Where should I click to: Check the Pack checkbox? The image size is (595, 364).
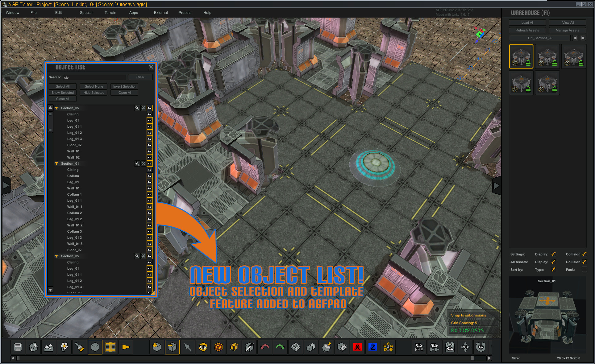pos(584,269)
